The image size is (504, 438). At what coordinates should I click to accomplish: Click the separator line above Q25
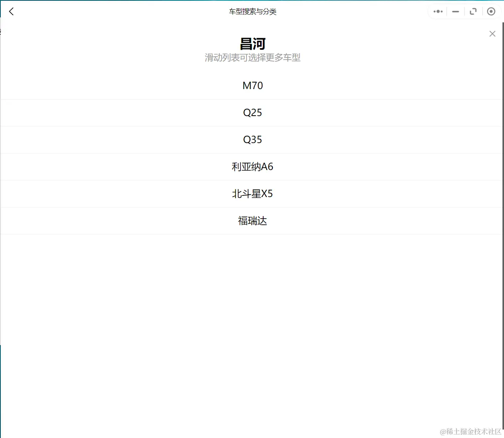pos(252,99)
